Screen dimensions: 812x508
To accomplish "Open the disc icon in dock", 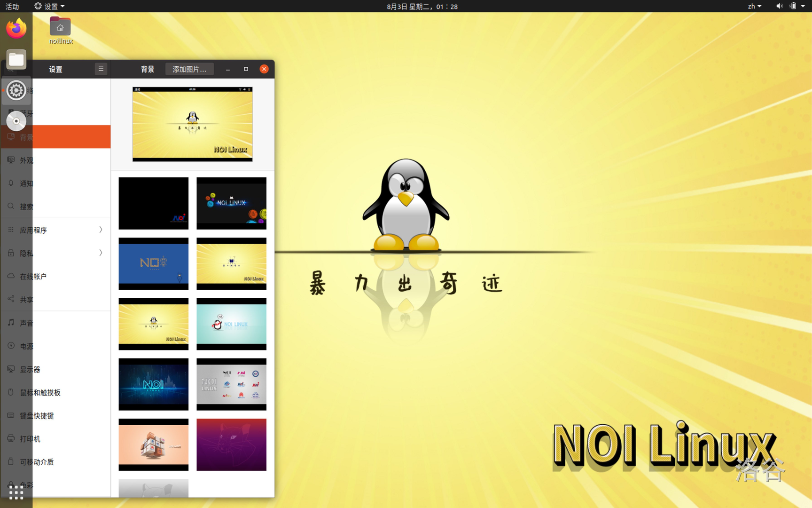I will click(x=16, y=121).
